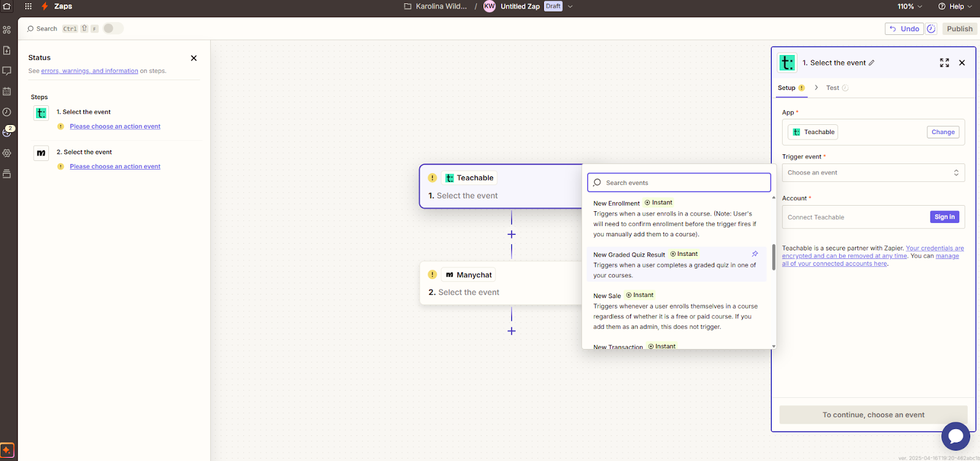The height and width of the screenshot is (461, 980).
Task: Switch to the Test tab
Action: coord(832,88)
